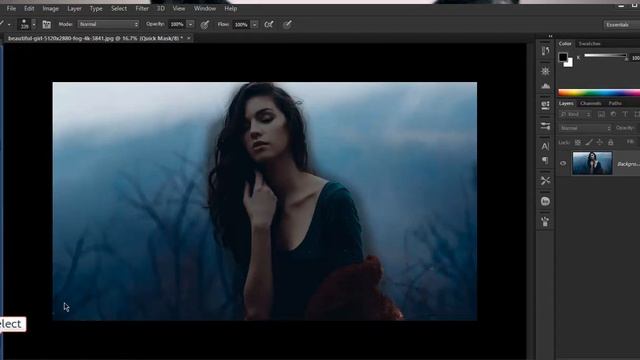
Task: Pick a color from the spectrum ramp
Action: (x=599, y=93)
